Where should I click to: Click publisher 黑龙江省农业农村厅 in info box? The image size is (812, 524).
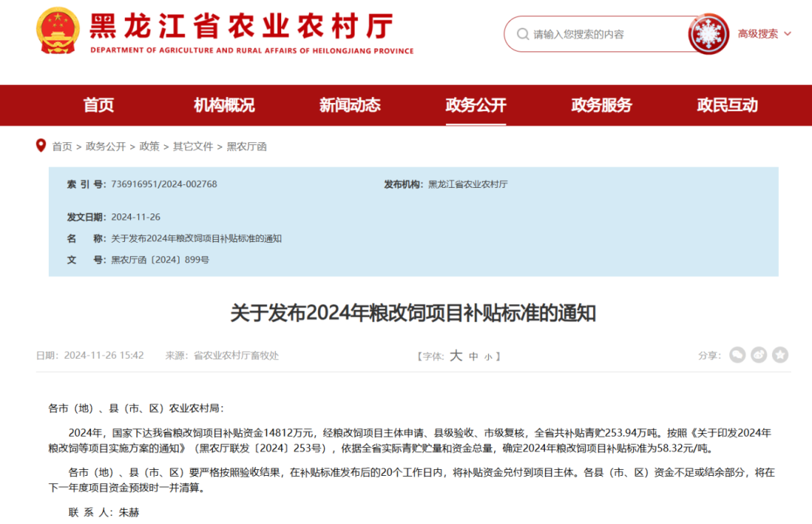click(468, 184)
